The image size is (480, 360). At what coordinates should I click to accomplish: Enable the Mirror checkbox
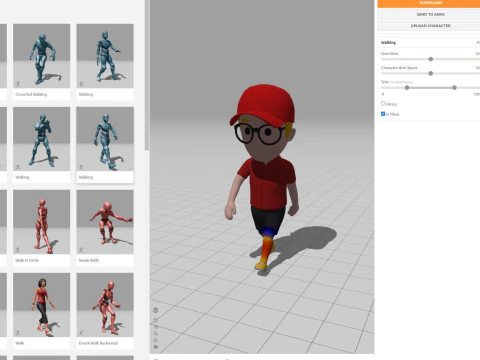[383, 104]
